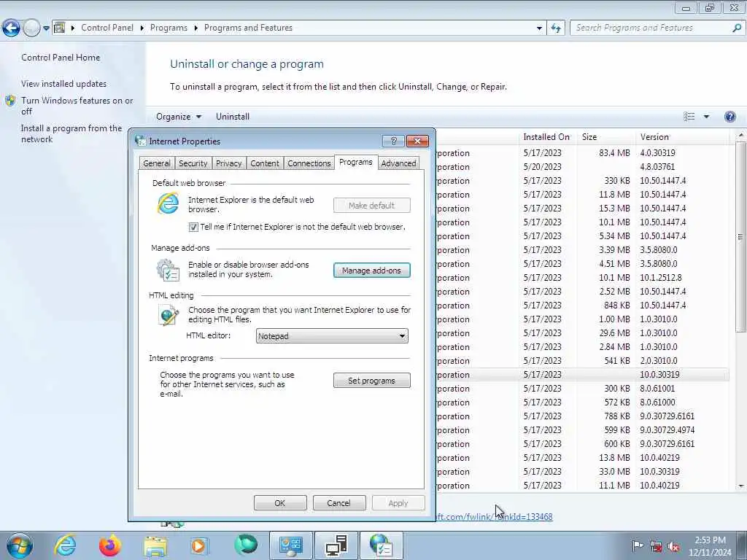747x560 pixels.
Task: Select the row with size 83.4 MB
Action: [583, 153]
